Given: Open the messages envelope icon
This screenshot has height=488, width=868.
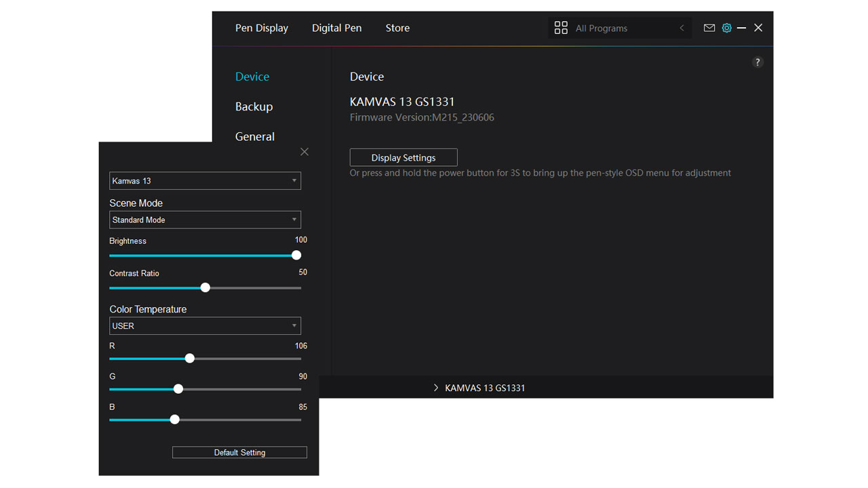Looking at the screenshot, I should click(709, 28).
